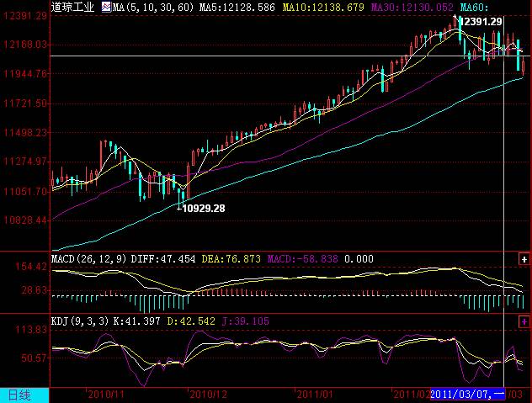Click the 11051.70 price axis label
Screen dimensions: 532x403
(25, 192)
